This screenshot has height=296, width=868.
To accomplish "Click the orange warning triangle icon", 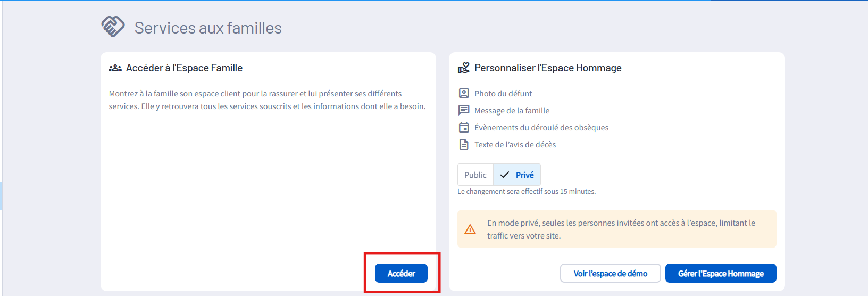I will coord(470,229).
